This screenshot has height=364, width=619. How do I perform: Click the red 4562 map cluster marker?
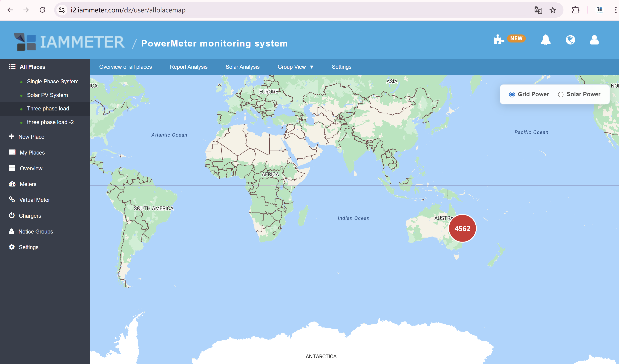[x=462, y=229]
